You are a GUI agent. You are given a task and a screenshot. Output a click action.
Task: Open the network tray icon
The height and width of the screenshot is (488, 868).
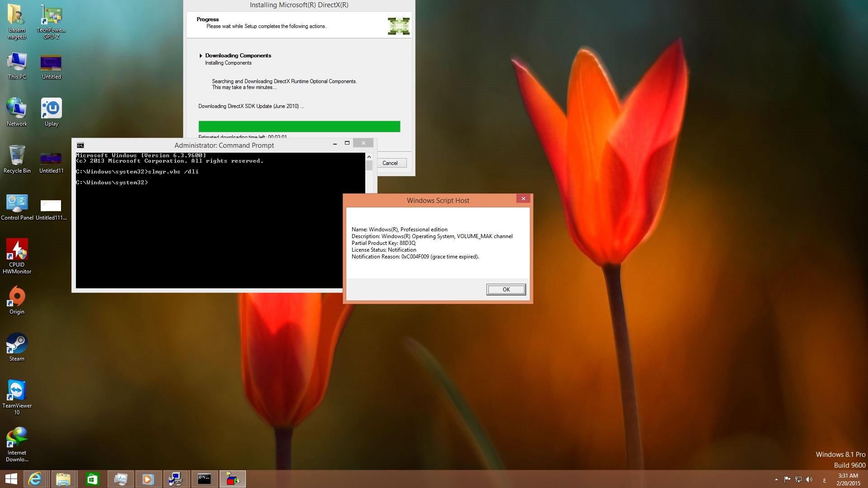pos(798,479)
